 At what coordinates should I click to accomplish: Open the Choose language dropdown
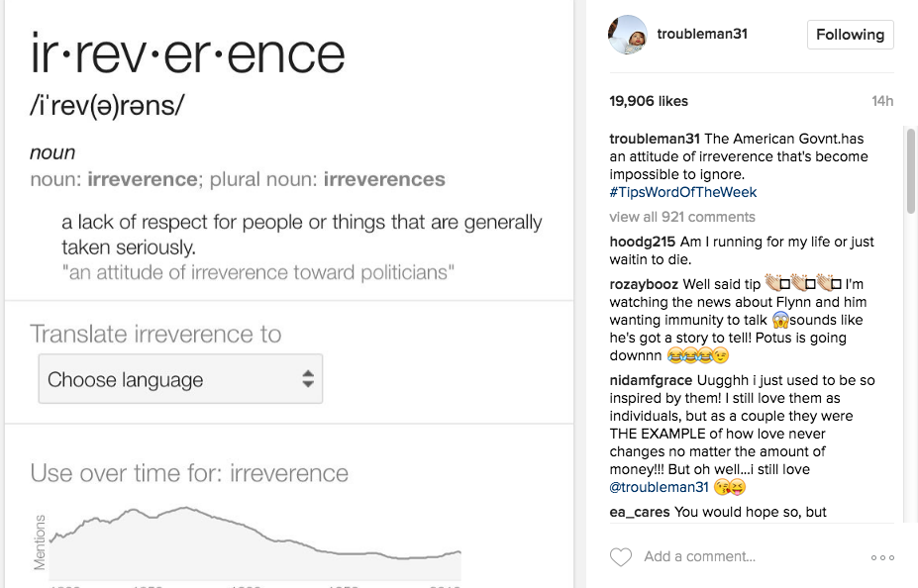180,379
